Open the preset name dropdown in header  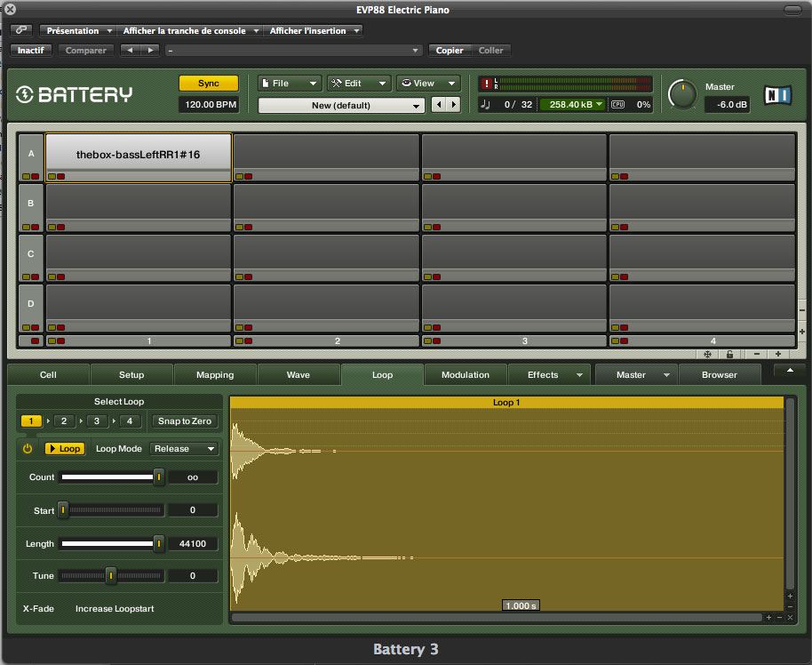tap(293, 51)
